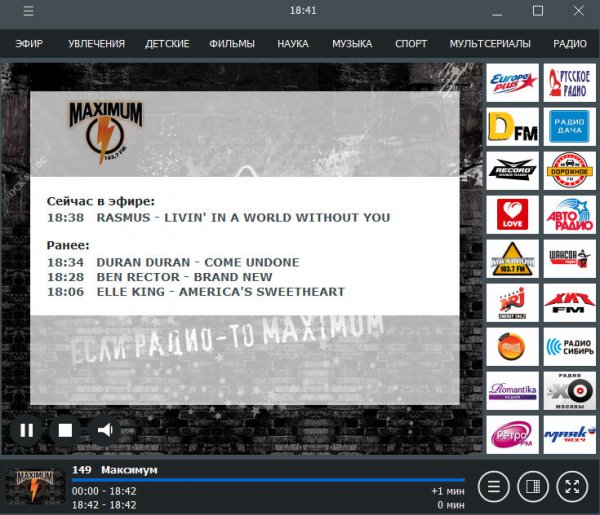The image size is (600, 515).
Task: Click the large Maximum logo in the player
Action: pos(105,132)
